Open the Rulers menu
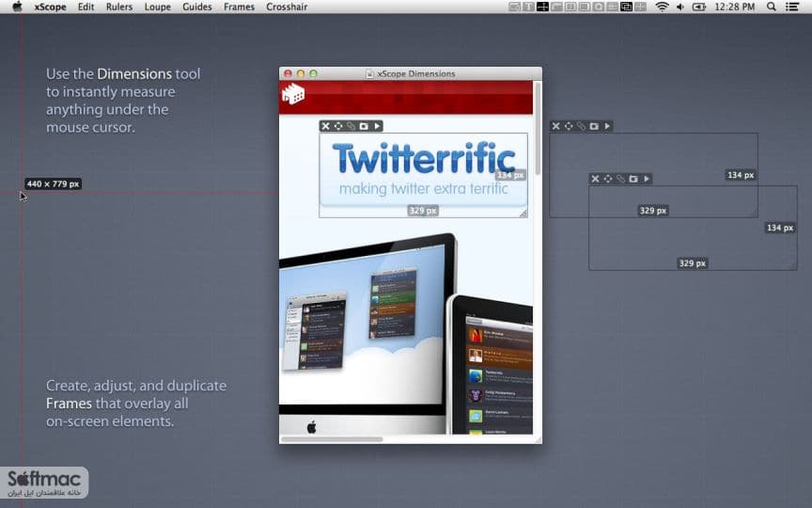Viewport: 812px width, 508px height. 119,7
